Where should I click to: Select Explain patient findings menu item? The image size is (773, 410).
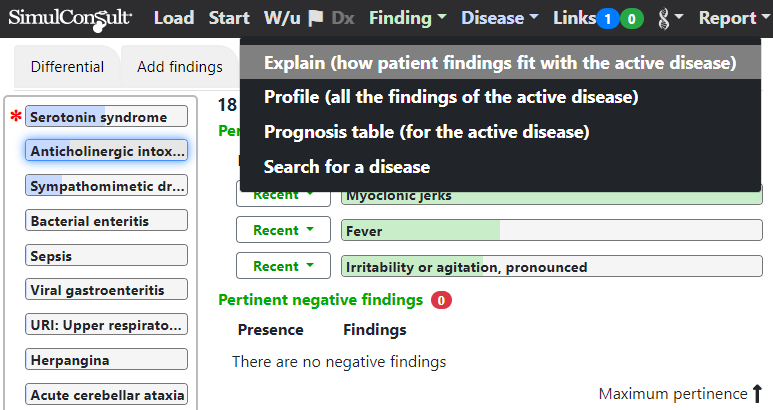pos(500,63)
